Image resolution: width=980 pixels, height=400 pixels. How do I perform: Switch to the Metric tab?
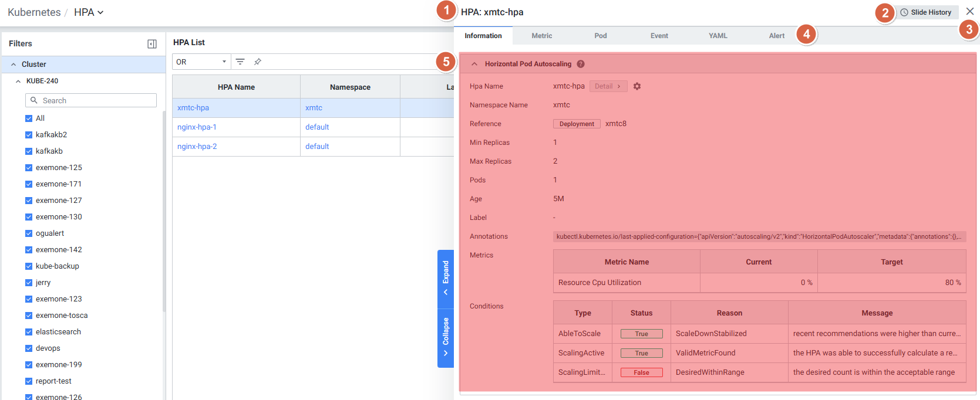[x=541, y=36]
